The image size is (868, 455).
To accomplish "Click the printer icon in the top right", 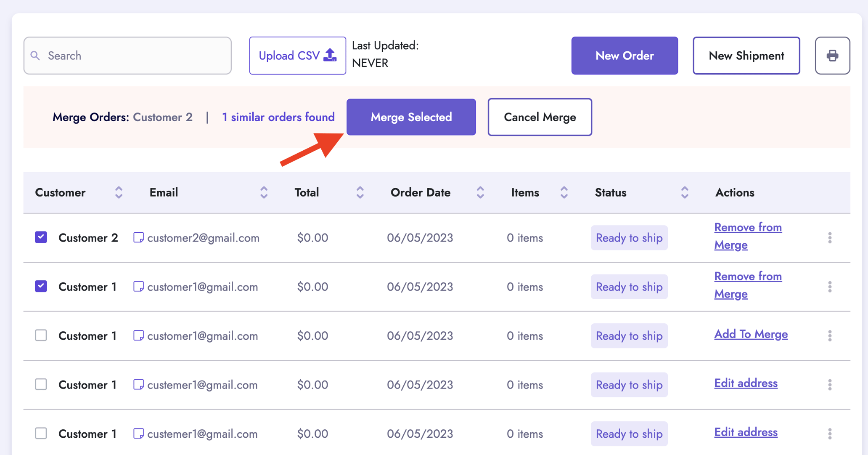I will coord(832,56).
